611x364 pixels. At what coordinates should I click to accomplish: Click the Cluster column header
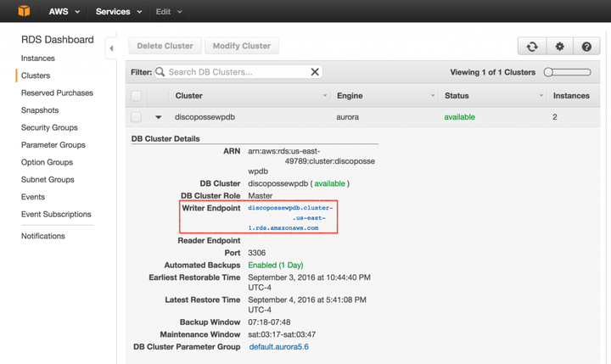188,96
